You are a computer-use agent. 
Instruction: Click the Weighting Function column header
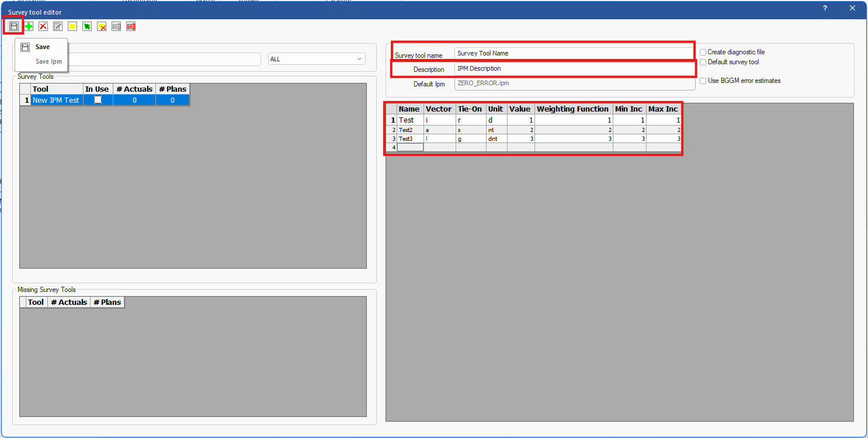click(x=572, y=109)
